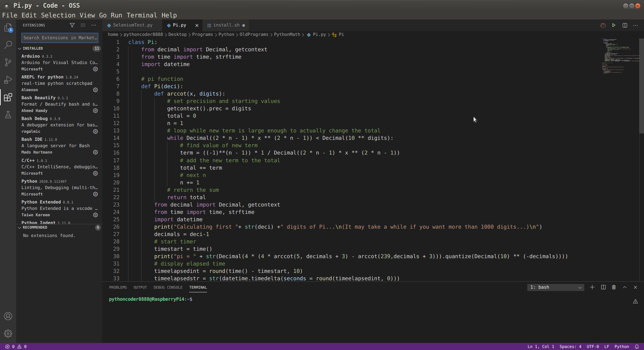644x350 pixels.
Task: Open the File menu
Action: [10, 15]
